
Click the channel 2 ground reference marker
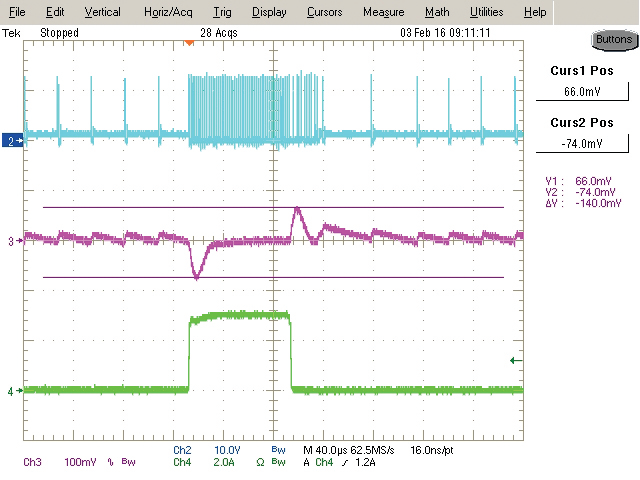coord(14,143)
